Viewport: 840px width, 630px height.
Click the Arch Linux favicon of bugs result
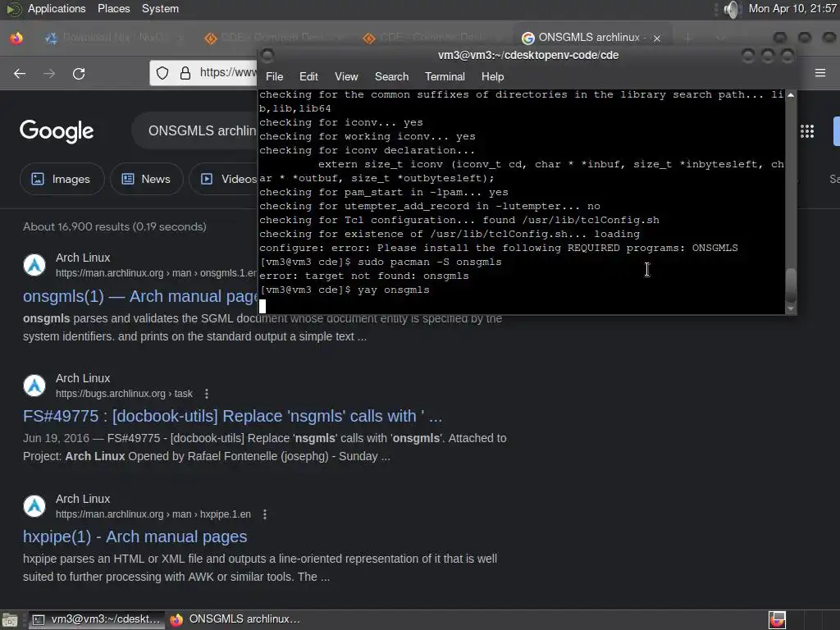34,386
